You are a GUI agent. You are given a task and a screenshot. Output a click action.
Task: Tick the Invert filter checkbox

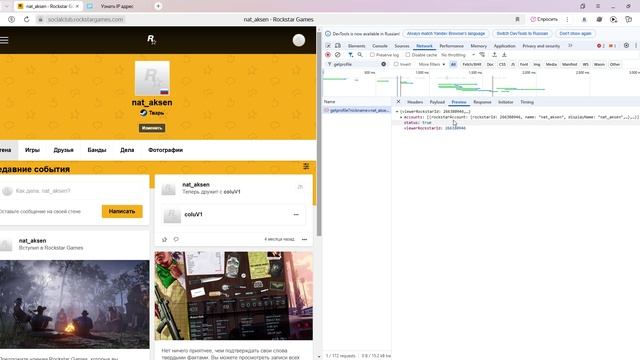396,64
